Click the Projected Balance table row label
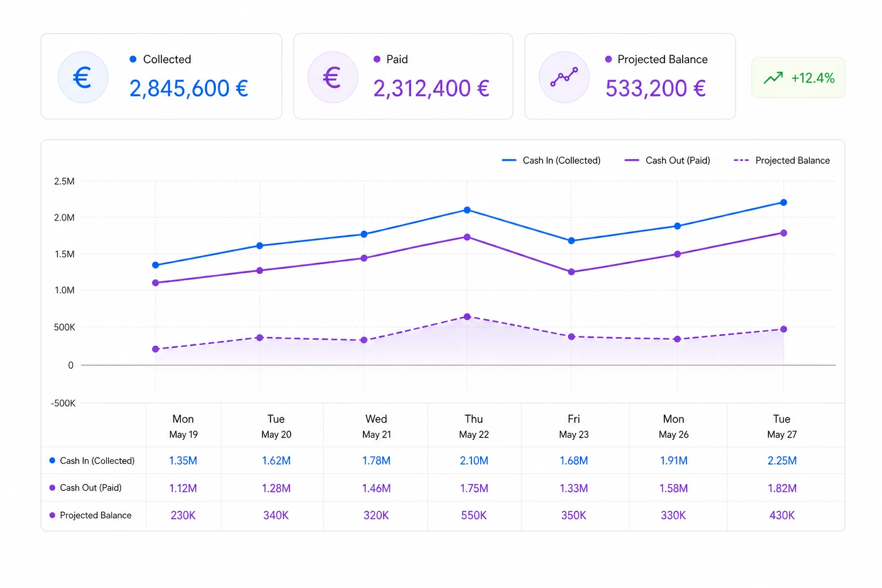The height and width of the screenshot is (588, 882). click(91, 516)
